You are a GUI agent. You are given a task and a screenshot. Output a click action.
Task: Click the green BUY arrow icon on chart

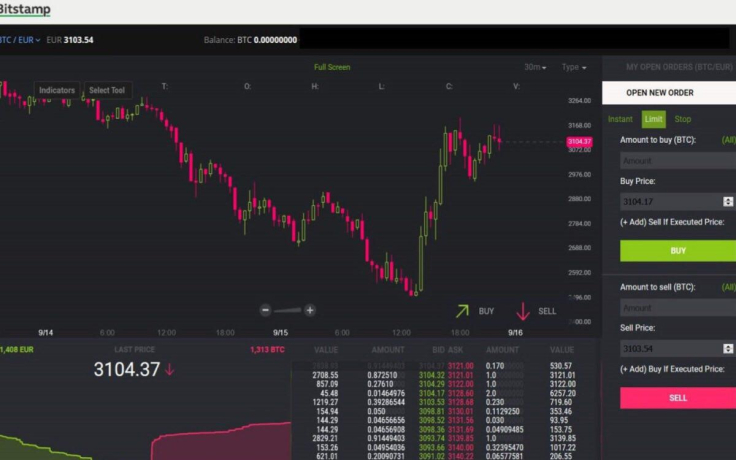[462, 311]
